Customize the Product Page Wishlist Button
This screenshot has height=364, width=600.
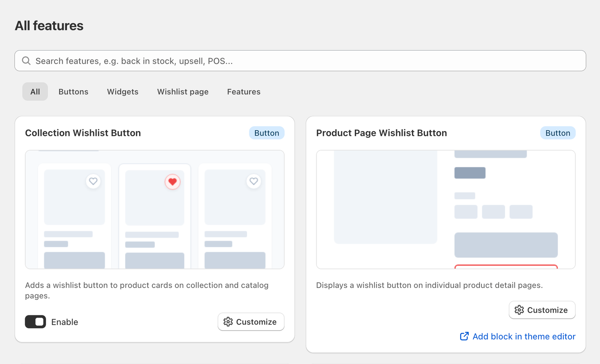[542, 310]
